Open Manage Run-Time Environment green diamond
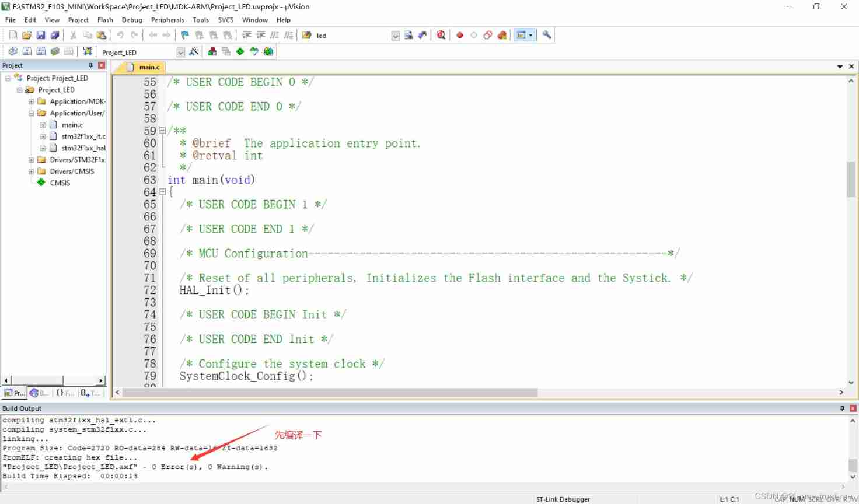Viewport: 859px width, 504px height. tap(240, 51)
